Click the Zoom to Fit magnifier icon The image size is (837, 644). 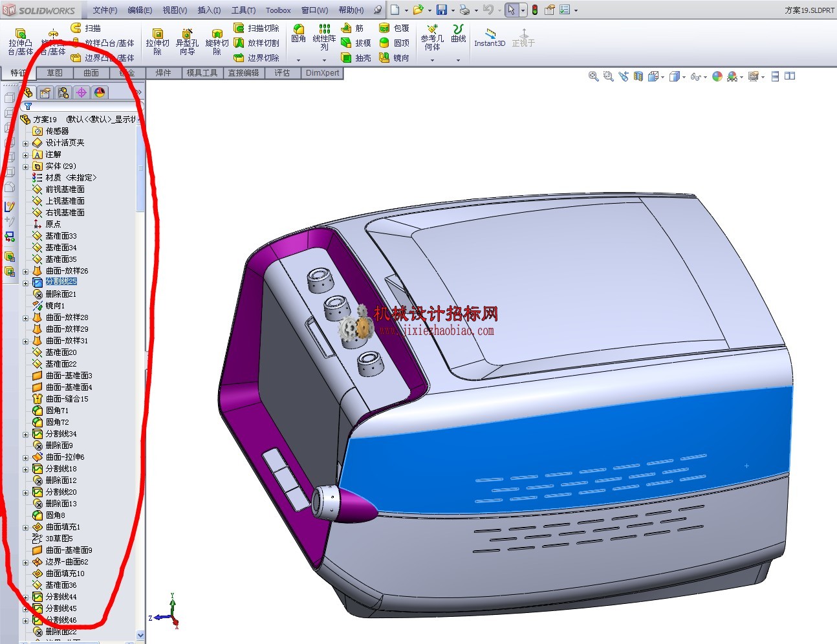point(593,76)
